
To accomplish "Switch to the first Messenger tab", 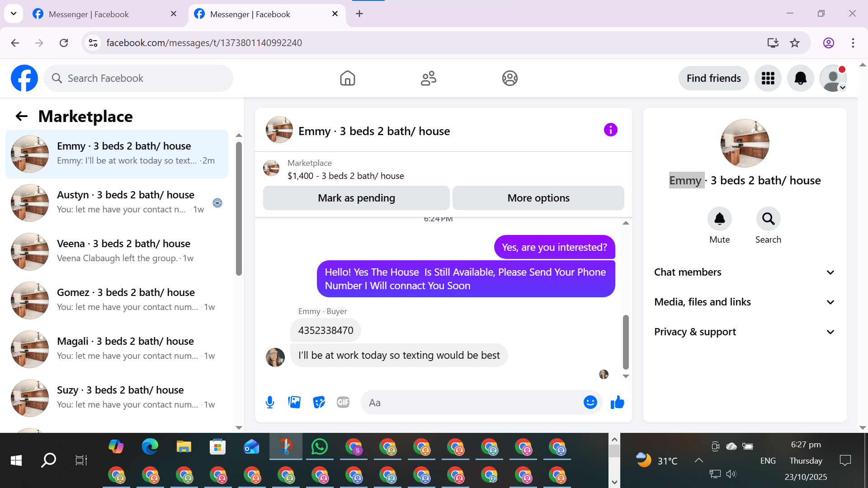I will 89,14.
